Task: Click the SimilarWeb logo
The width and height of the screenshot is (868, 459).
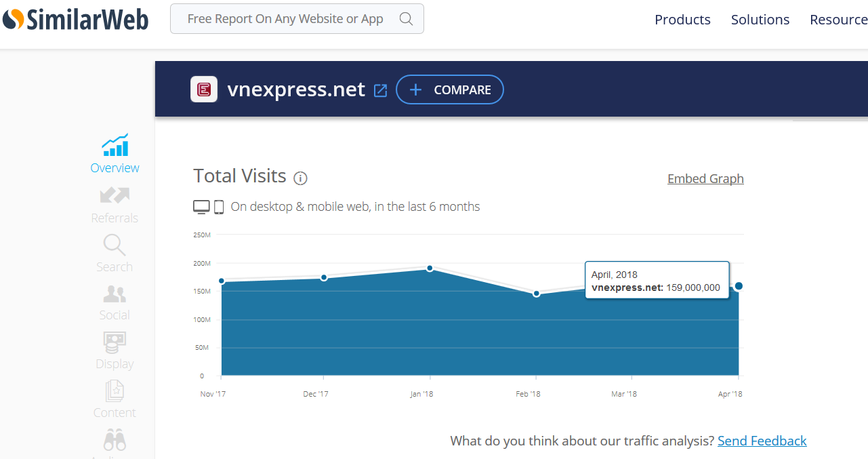Action: tap(75, 20)
